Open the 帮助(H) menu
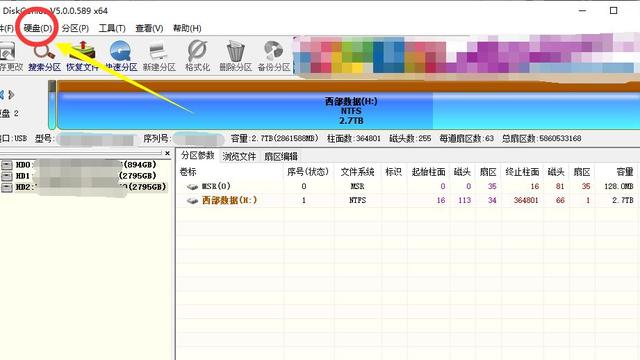 pyautogui.click(x=187, y=28)
